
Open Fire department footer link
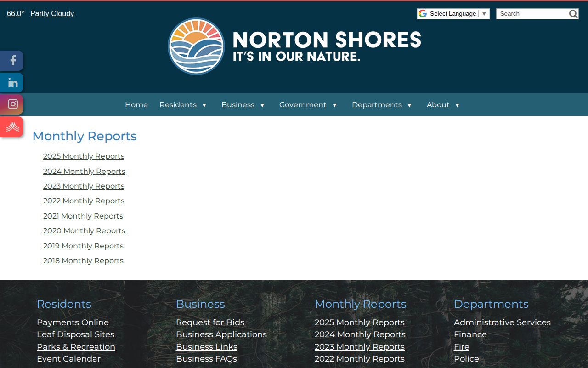click(x=462, y=347)
